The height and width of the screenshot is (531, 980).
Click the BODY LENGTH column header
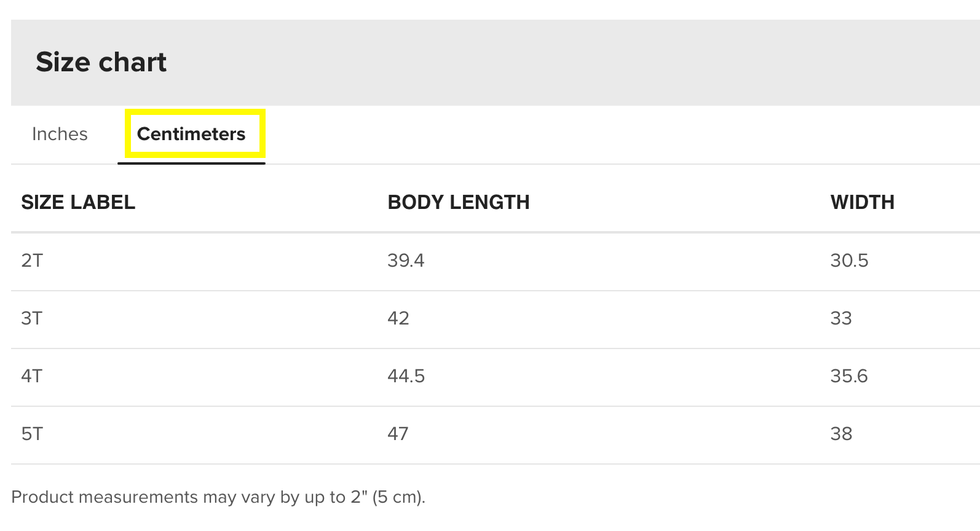458,202
